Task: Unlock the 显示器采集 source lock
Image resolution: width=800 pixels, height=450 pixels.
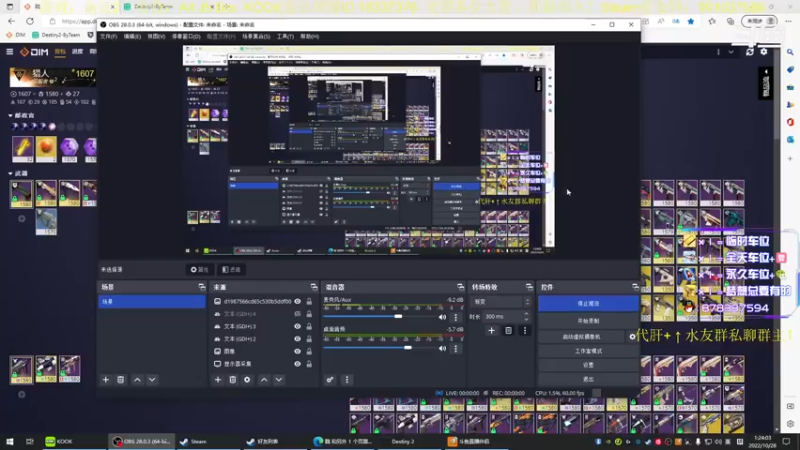Action: click(x=309, y=364)
